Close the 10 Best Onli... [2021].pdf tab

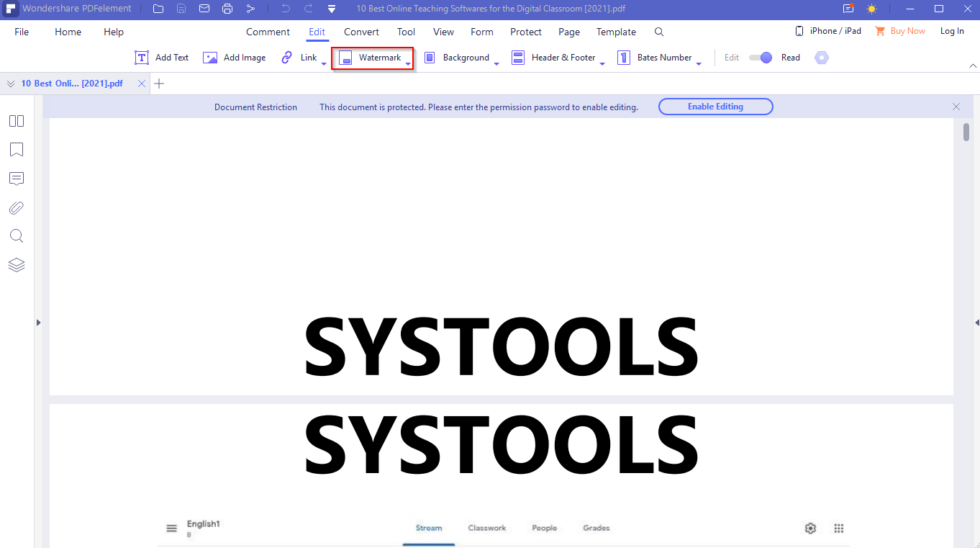(x=142, y=84)
